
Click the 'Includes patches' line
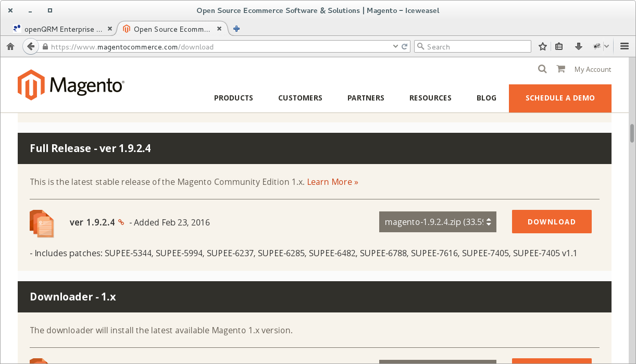click(x=303, y=254)
